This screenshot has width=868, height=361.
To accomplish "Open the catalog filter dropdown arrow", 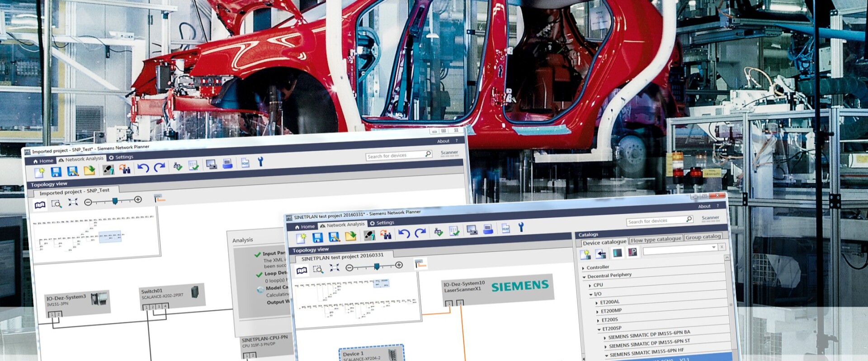I will [x=714, y=247].
